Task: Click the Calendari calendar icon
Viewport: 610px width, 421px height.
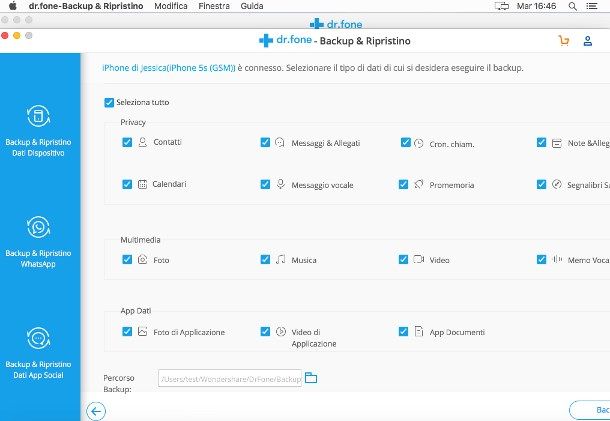Action: (x=142, y=184)
